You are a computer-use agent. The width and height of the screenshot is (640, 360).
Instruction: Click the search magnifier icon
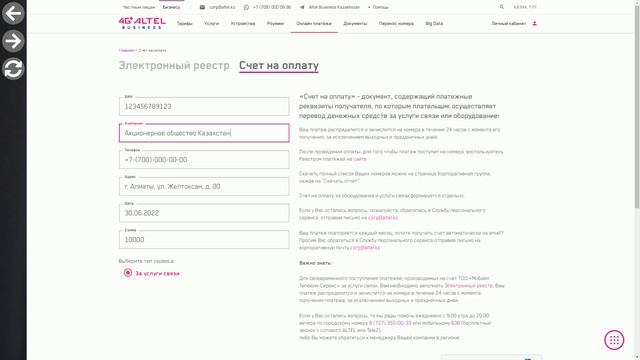[x=502, y=7]
